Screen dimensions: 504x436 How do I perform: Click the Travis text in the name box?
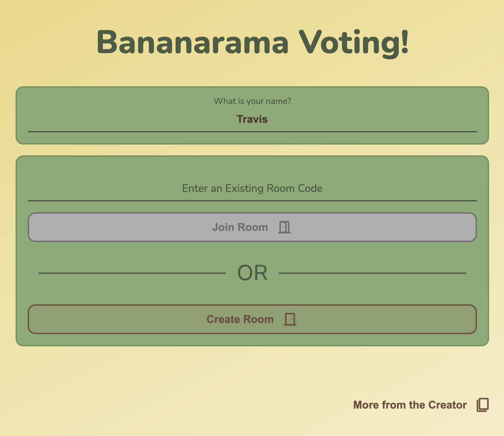252,119
